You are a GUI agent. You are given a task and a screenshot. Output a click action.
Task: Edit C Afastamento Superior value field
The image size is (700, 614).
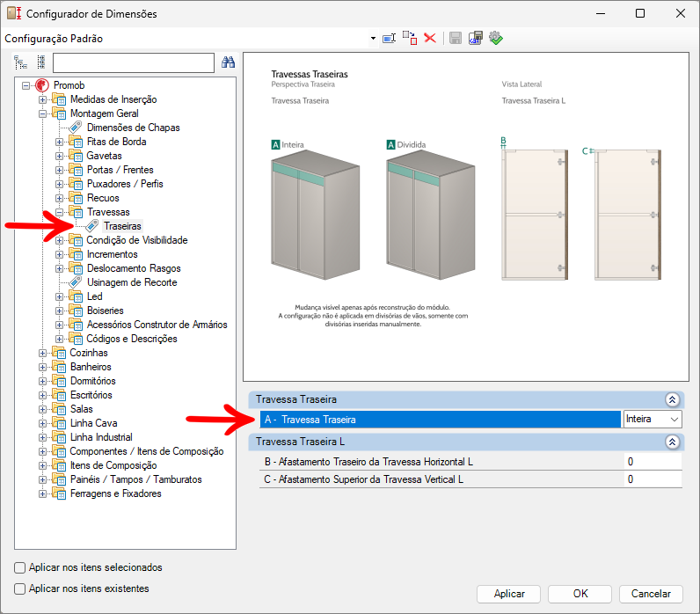(x=653, y=479)
